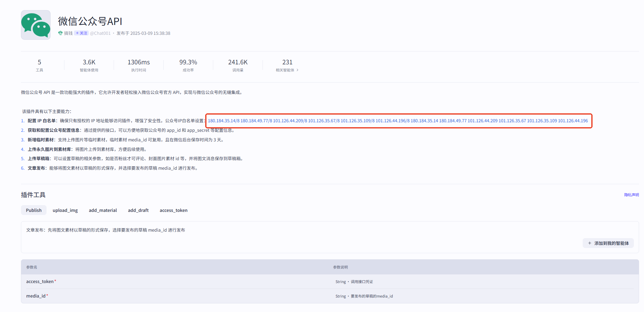
Task: Click 添加到我的智能体 button
Action: point(608,243)
